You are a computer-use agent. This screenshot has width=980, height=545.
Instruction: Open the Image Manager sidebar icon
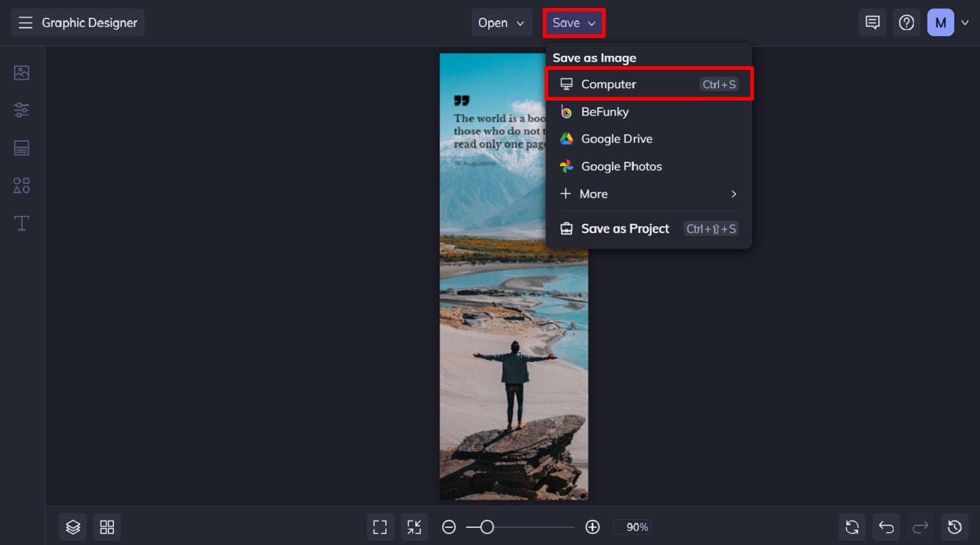coord(21,72)
